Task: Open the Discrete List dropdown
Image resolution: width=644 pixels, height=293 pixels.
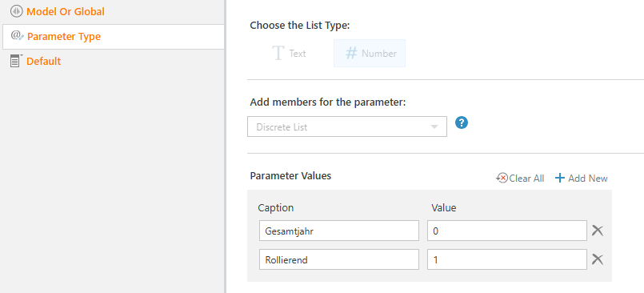Action: [x=347, y=126]
